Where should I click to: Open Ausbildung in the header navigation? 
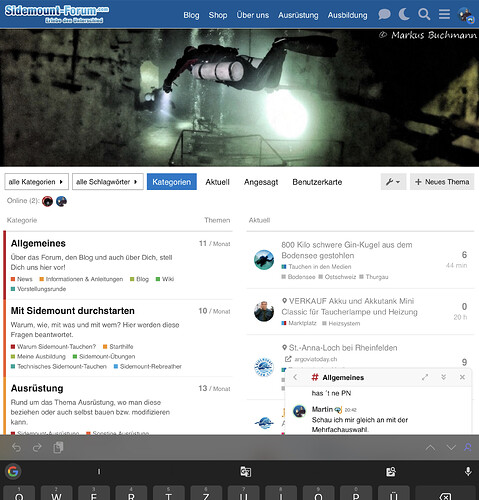pyautogui.click(x=347, y=15)
